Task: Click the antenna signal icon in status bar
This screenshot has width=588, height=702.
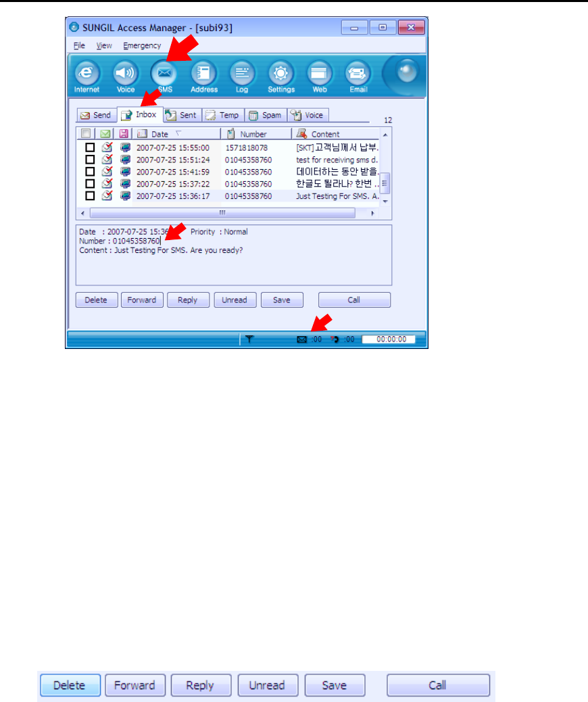Action: tap(249, 340)
